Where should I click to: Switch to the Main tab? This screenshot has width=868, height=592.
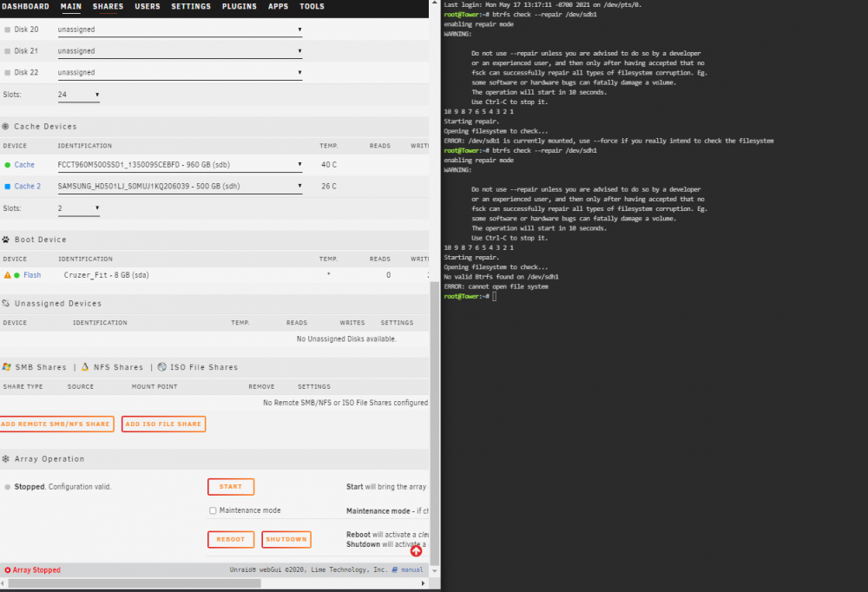(x=71, y=7)
